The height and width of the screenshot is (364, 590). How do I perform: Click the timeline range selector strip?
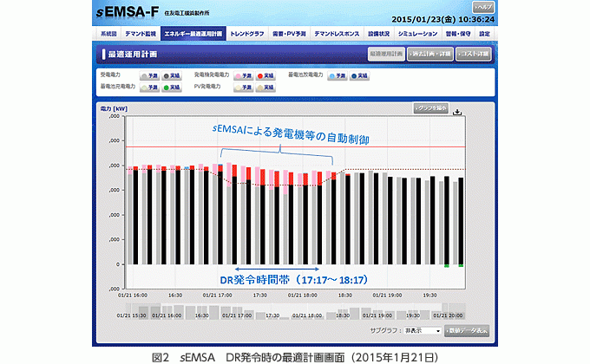tap(295, 312)
